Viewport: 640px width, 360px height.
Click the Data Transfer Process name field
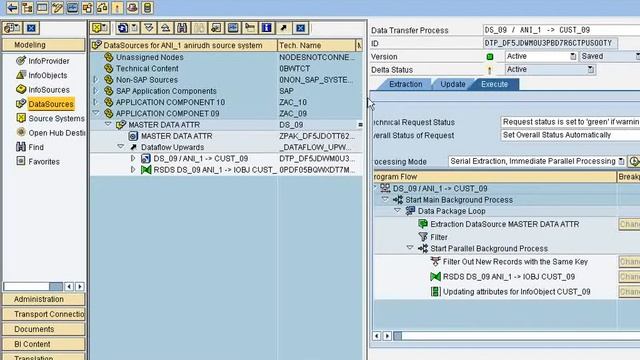point(561,30)
